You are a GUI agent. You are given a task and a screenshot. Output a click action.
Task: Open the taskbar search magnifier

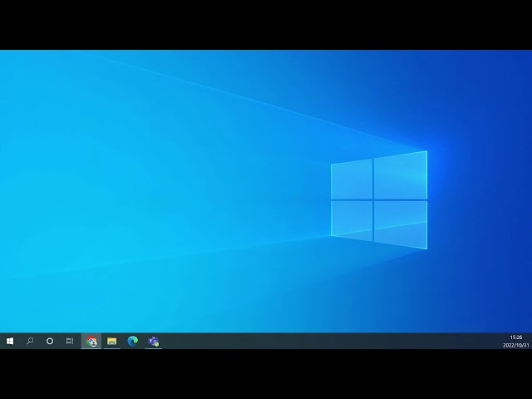pyautogui.click(x=30, y=341)
